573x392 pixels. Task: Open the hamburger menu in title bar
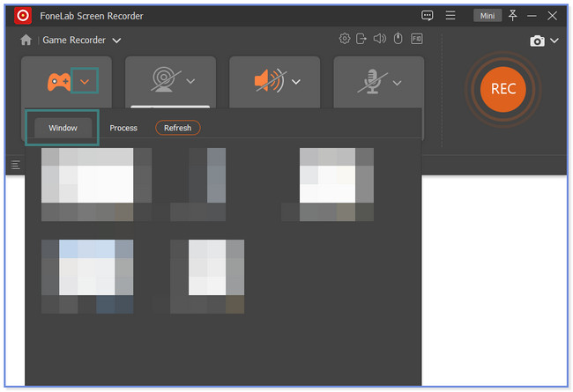click(x=450, y=15)
